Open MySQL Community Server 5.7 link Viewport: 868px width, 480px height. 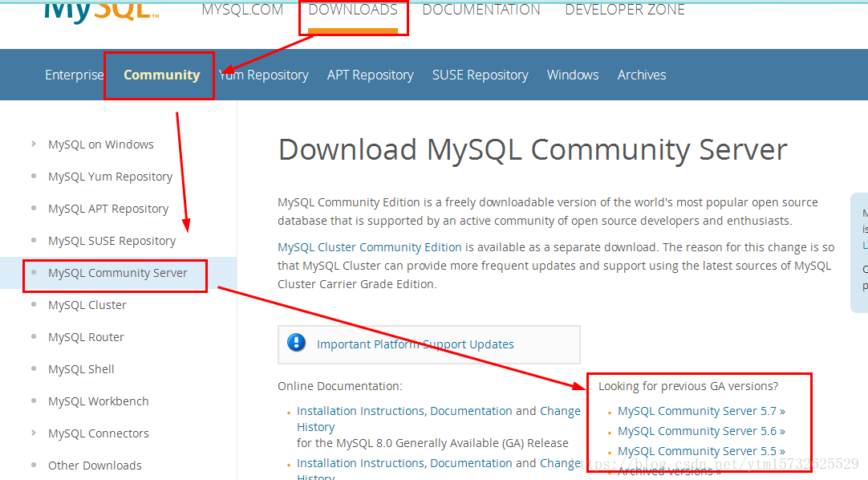click(701, 411)
